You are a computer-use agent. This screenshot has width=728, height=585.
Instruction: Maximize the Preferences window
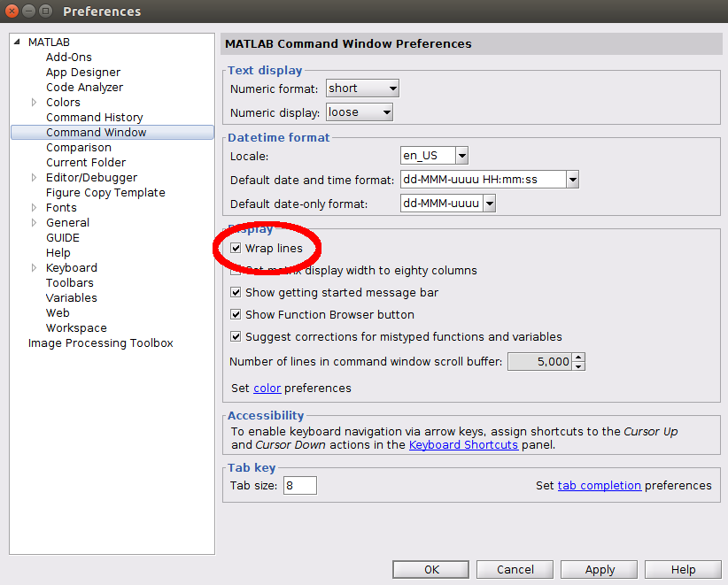(45, 11)
